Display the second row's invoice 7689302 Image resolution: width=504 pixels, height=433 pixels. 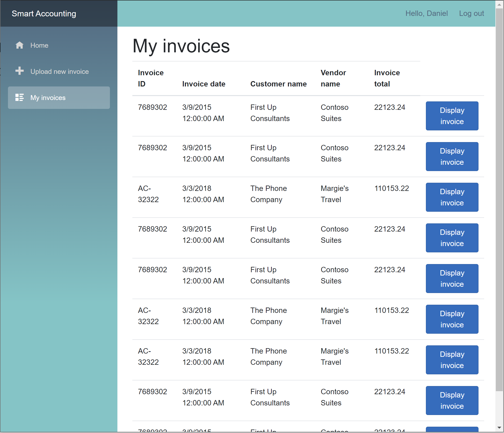pyautogui.click(x=452, y=157)
